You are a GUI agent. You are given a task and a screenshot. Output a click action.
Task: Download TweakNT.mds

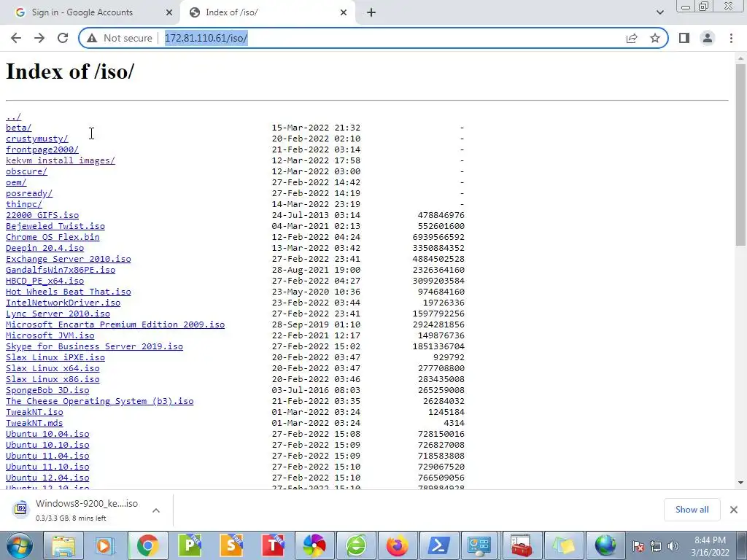[34, 424]
